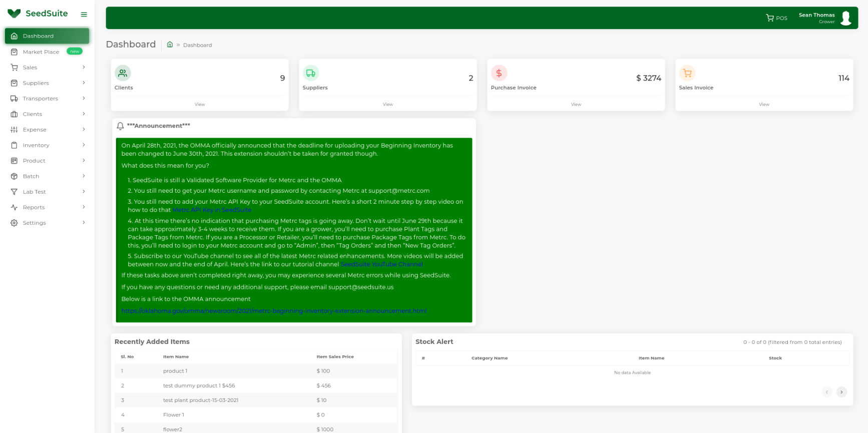Click the Clients card people icon
Screen dimensions: 868x433
123,73
